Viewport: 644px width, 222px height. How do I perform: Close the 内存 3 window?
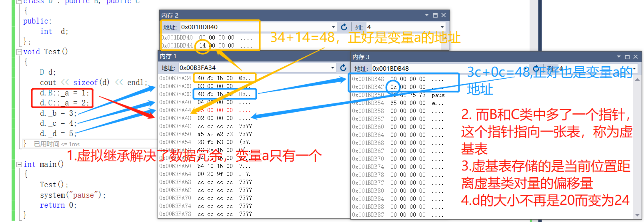click(x=635, y=57)
